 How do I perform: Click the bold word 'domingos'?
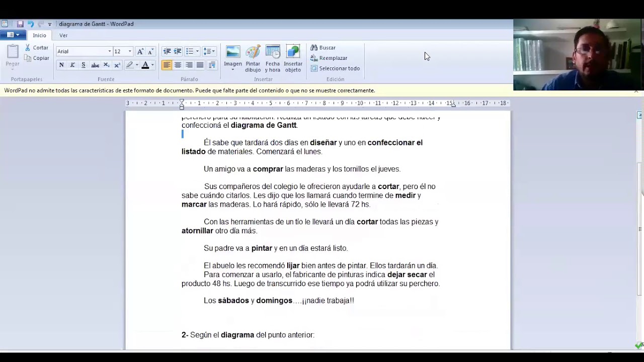coord(274,301)
